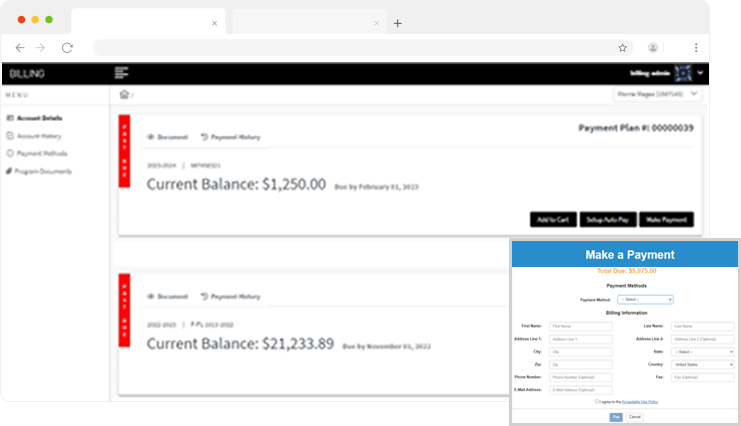Click the billing-admin user avatar
741x426 pixels.
pos(683,73)
